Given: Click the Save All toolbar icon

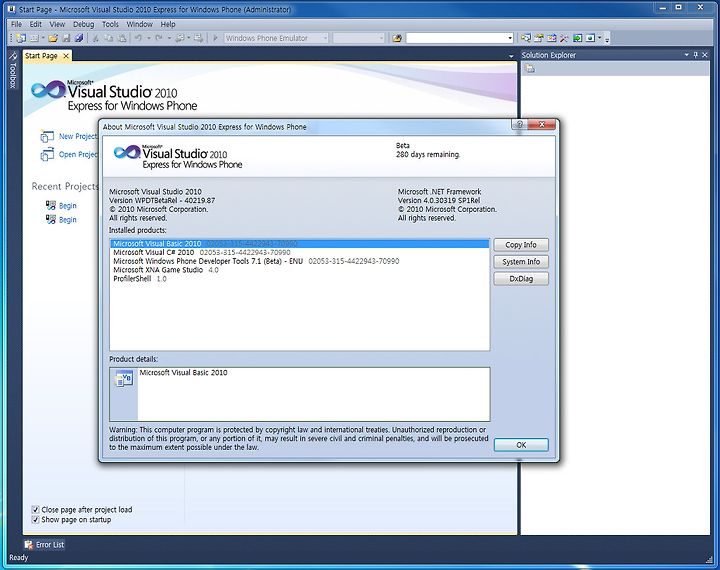Looking at the screenshot, I should [79, 38].
